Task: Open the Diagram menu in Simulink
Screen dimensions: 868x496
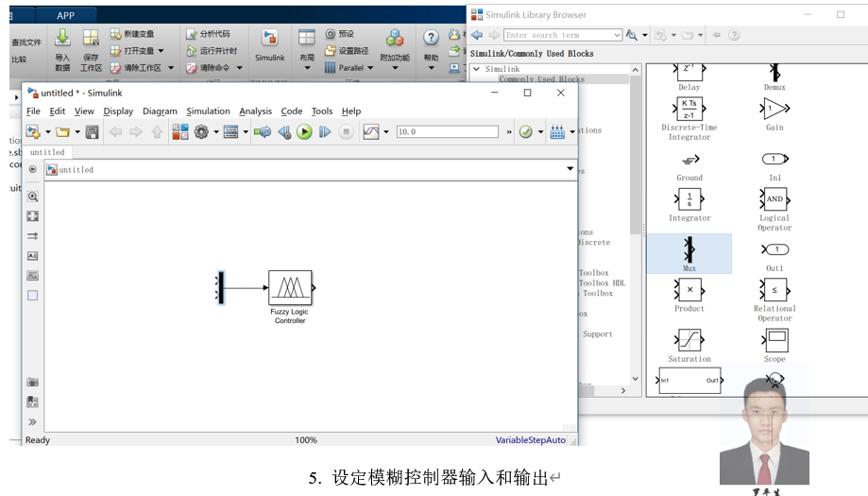Action: click(x=160, y=111)
